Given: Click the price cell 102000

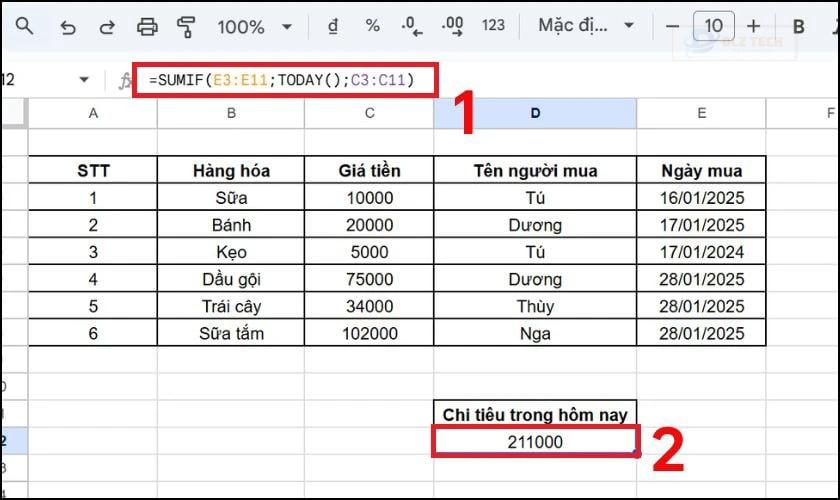Looking at the screenshot, I should (x=369, y=333).
